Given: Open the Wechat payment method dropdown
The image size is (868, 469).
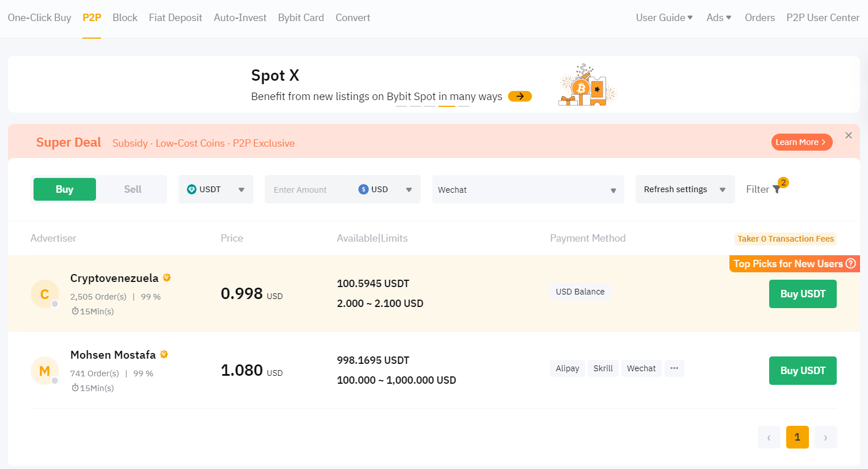Looking at the screenshot, I should [x=528, y=189].
